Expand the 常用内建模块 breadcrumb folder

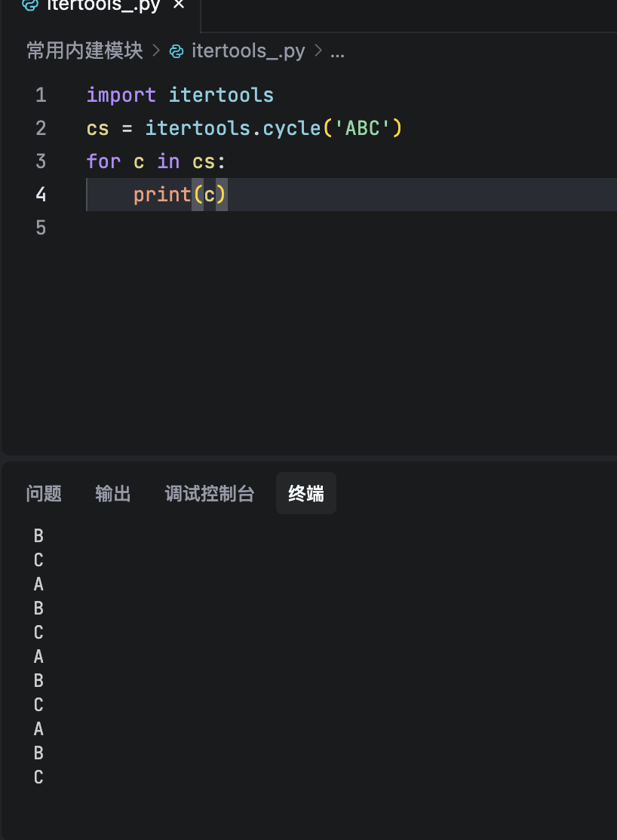[x=84, y=51]
